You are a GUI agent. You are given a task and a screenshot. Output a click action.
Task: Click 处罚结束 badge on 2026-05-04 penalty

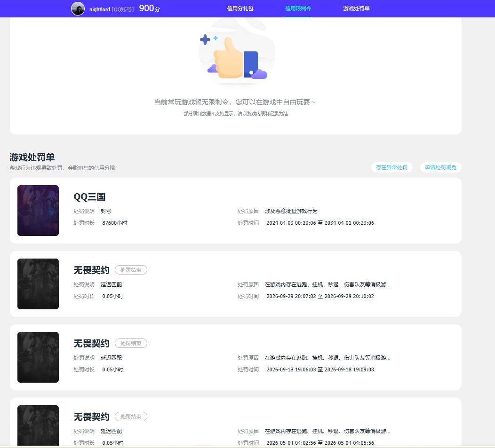pos(131,417)
